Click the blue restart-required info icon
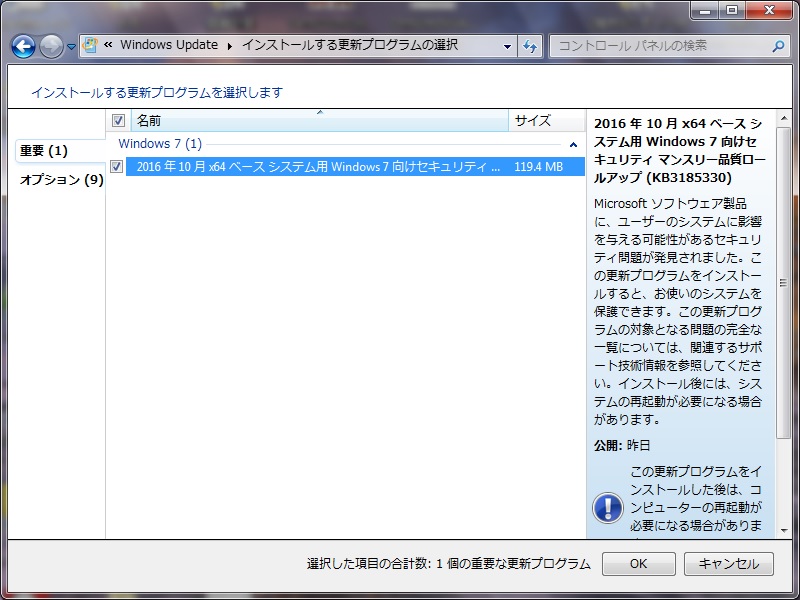 [607, 508]
